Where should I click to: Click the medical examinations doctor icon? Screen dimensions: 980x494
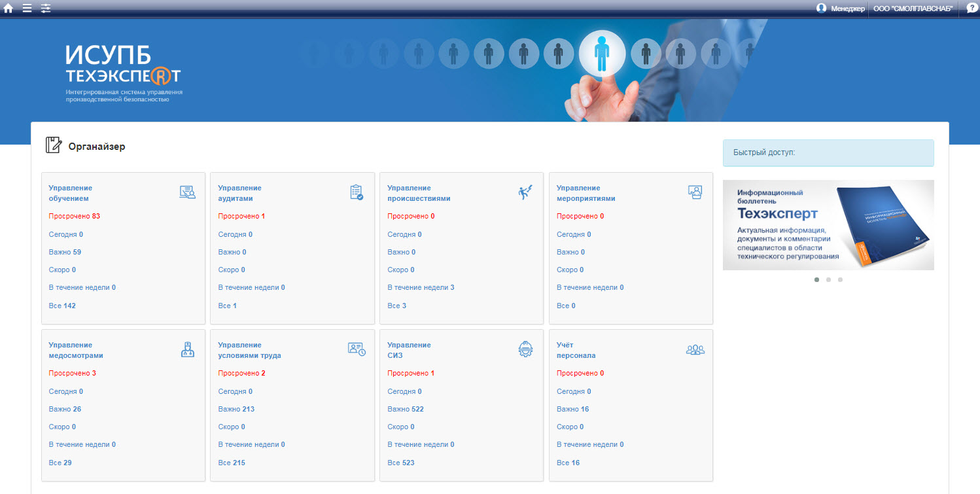coord(187,349)
